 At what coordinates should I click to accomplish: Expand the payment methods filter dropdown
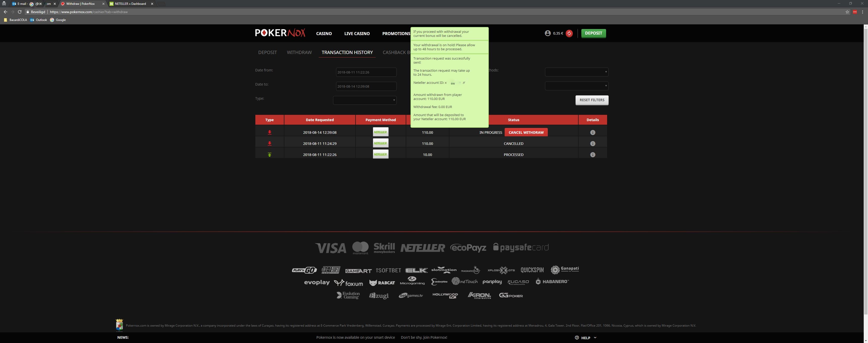577,72
